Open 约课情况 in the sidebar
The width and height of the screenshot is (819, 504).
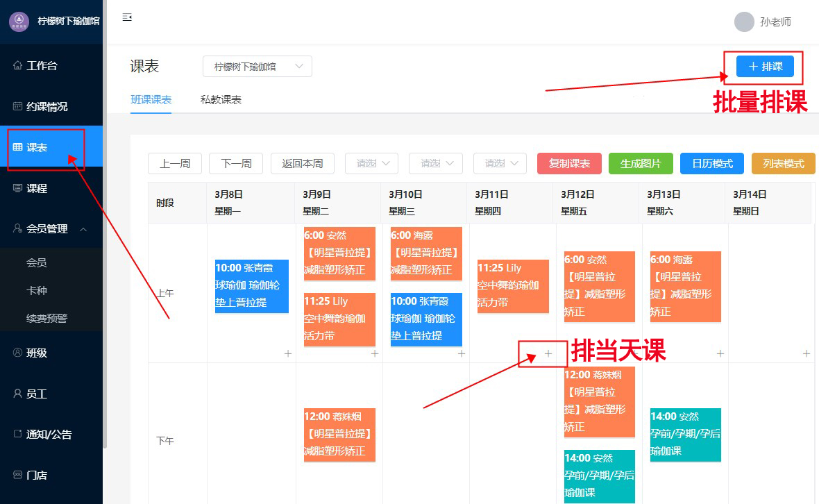[47, 107]
